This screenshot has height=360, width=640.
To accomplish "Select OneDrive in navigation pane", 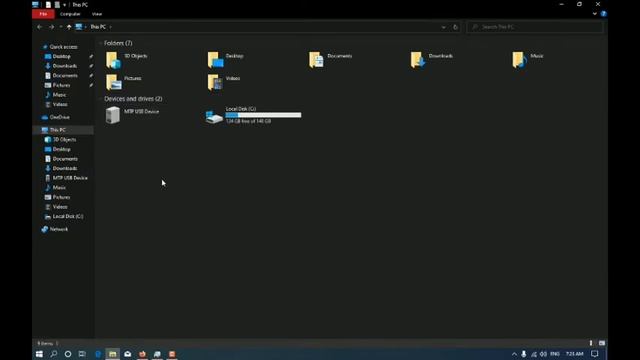I will tap(60, 117).
